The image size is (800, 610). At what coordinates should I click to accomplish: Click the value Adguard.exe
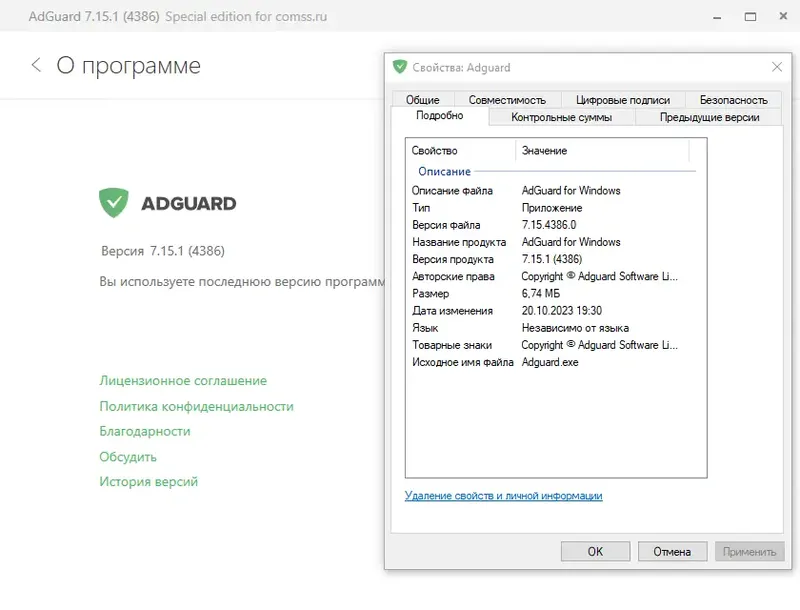pyautogui.click(x=549, y=362)
